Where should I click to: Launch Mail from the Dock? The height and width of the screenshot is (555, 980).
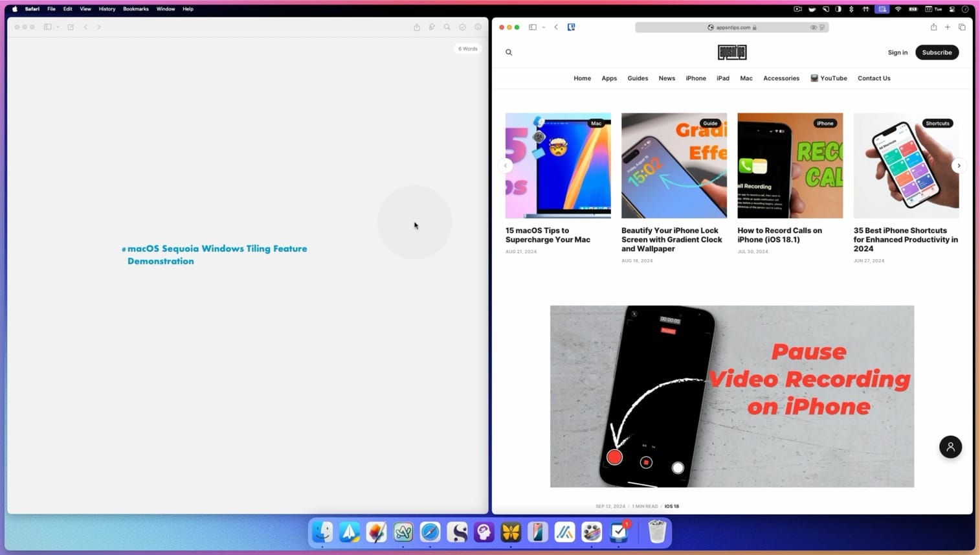pos(350,532)
